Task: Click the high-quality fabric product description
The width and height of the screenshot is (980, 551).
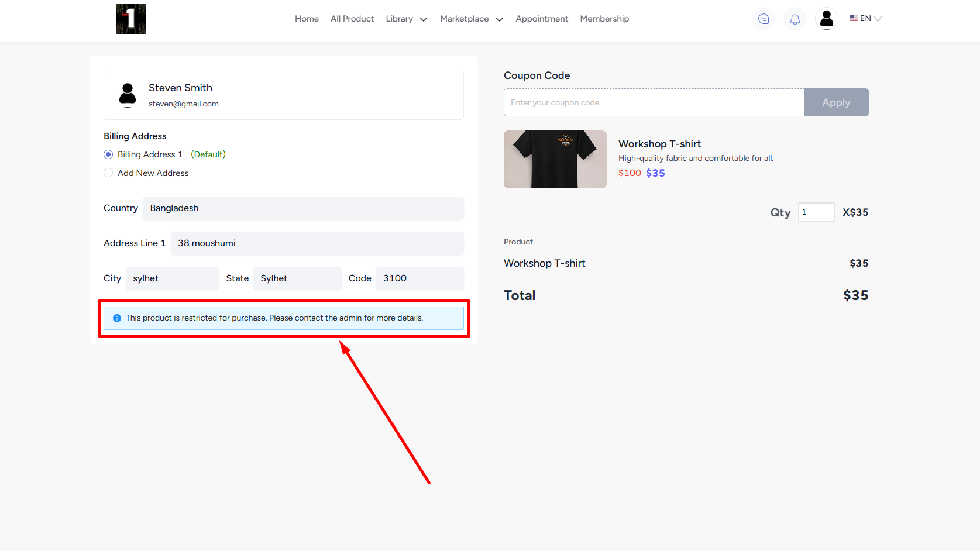Action: click(x=696, y=158)
